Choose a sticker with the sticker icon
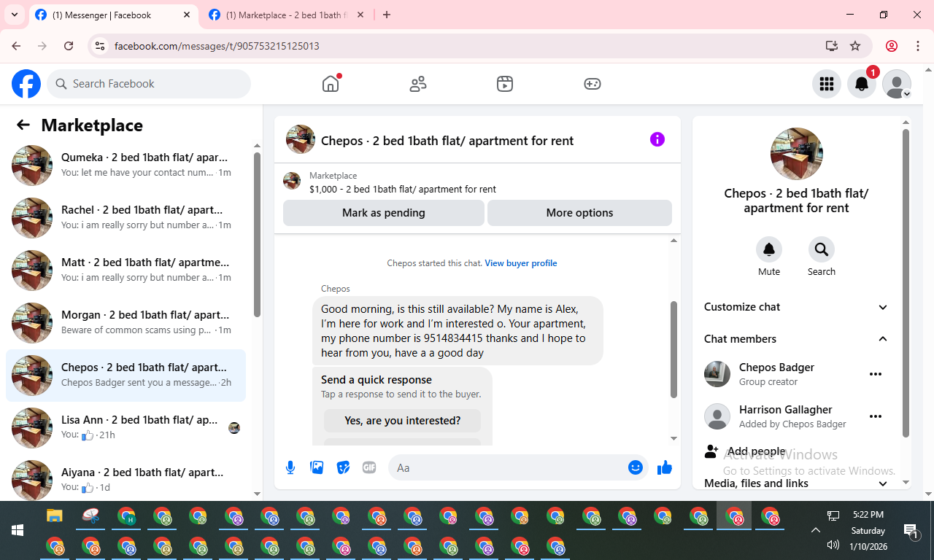This screenshot has height=560, width=934. 343,467
